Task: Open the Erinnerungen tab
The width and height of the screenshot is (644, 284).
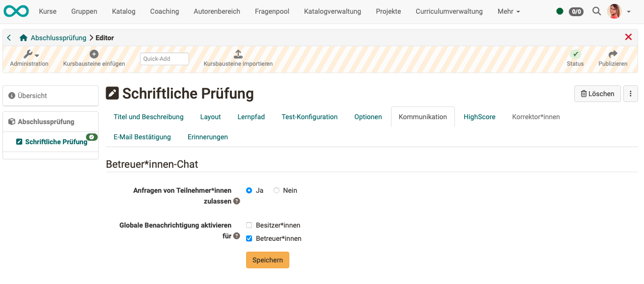Action: (208, 137)
